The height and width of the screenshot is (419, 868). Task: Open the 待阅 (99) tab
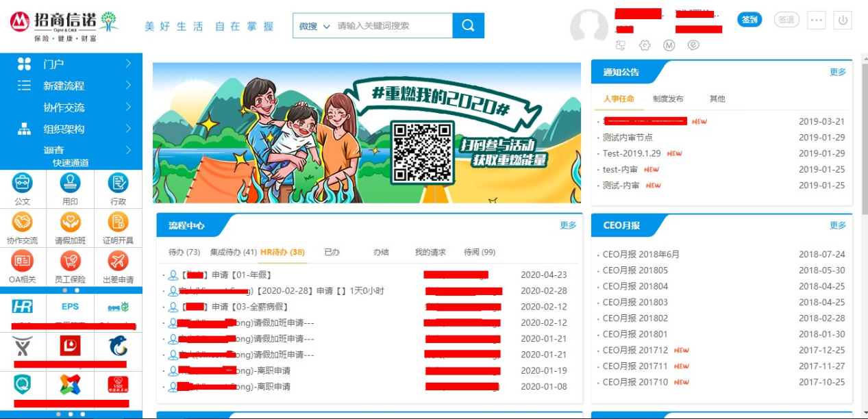[x=480, y=252]
